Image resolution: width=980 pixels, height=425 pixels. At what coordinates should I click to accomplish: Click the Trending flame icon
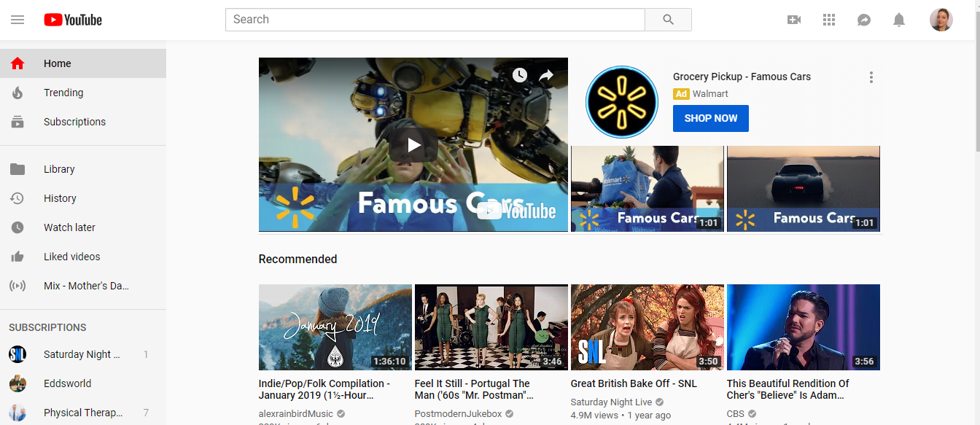click(17, 93)
